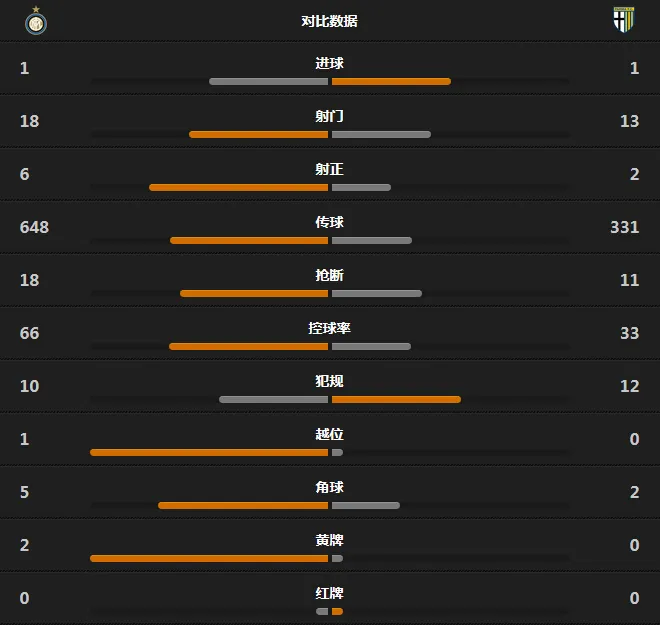Click Inter's pass count 648
The height and width of the screenshot is (625, 660).
(35, 227)
